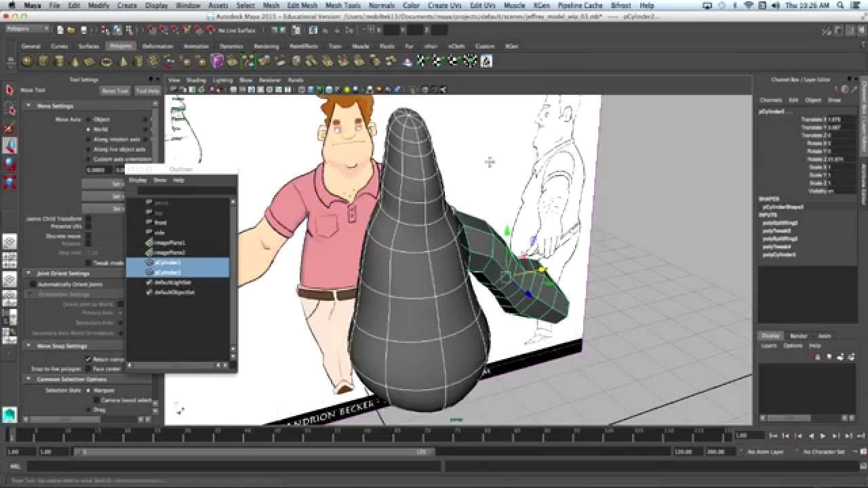Image resolution: width=868 pixels, height=488 pixels.
Task: Create a polygon cube from shelf
Action: pos(43,61)
